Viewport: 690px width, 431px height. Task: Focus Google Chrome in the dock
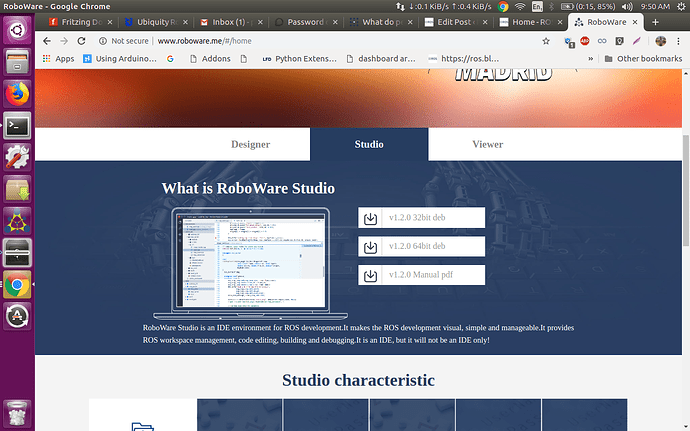coord(17,284)
